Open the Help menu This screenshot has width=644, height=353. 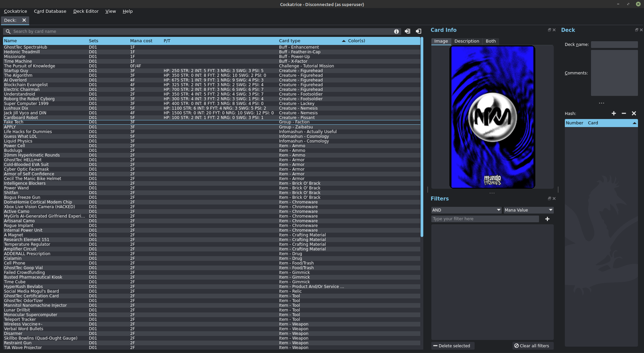click(x=127, y=11)
